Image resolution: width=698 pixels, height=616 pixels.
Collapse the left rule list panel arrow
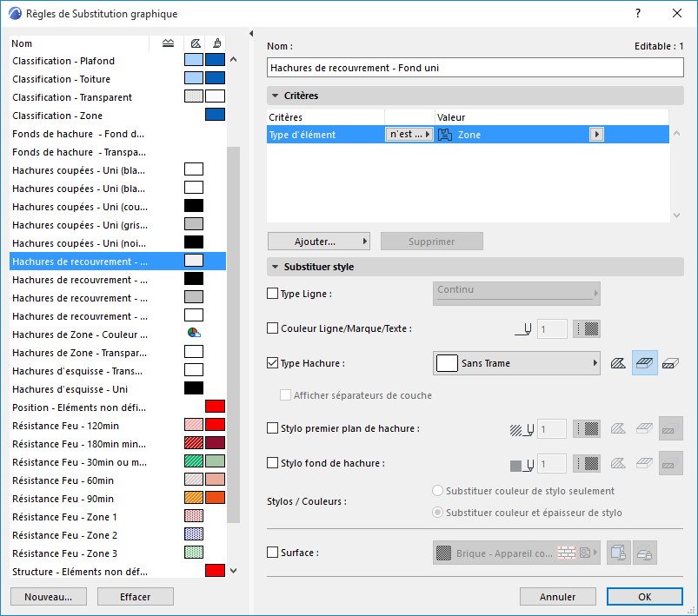[x=251, y=33]
